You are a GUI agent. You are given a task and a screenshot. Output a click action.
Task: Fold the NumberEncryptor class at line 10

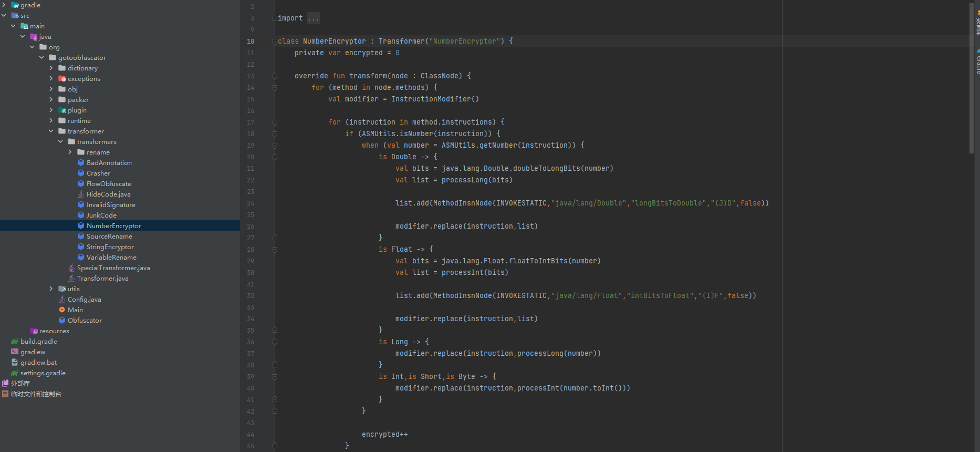(275, 41)
